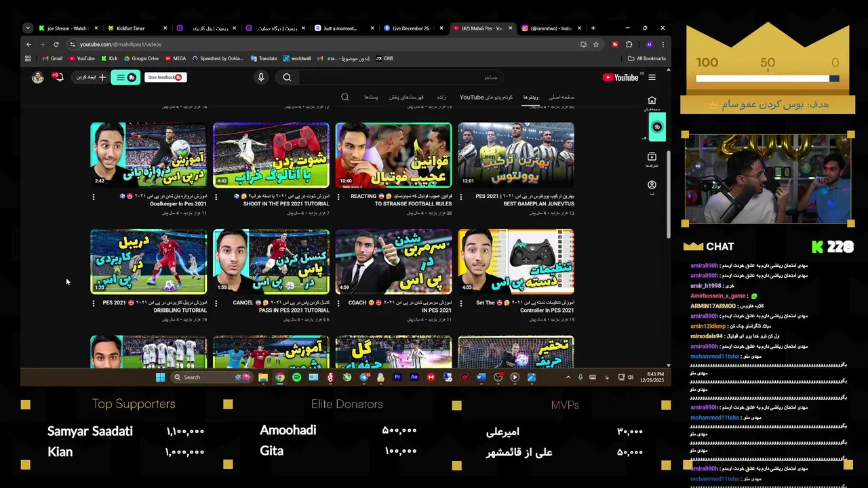Open the 'You' profile icon in the sidebar
This screenshot has width=868, height=488.
pos(652,185)
